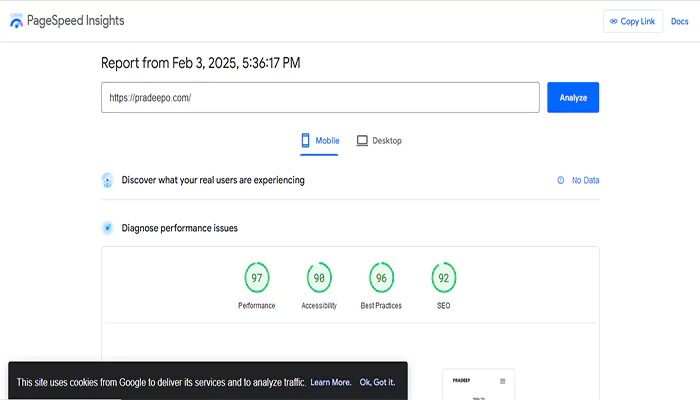Click the blue Analyze button
The width and height of the screenshot is (700, 400).
coord(573,97)
